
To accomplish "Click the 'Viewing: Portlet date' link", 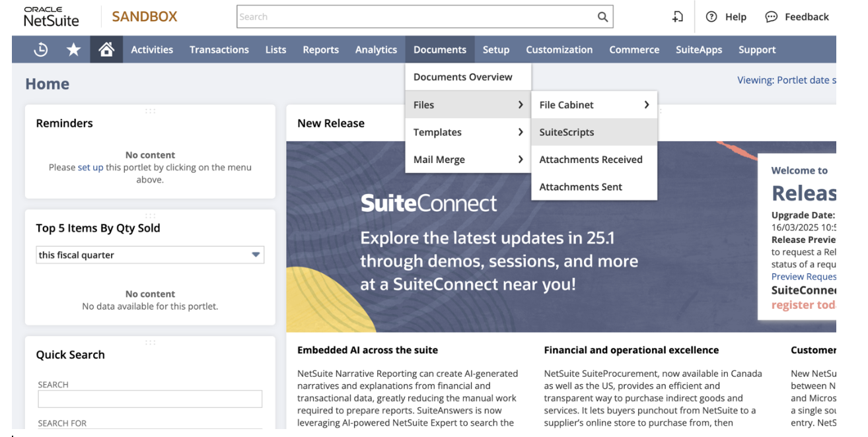I will [786, 80].
